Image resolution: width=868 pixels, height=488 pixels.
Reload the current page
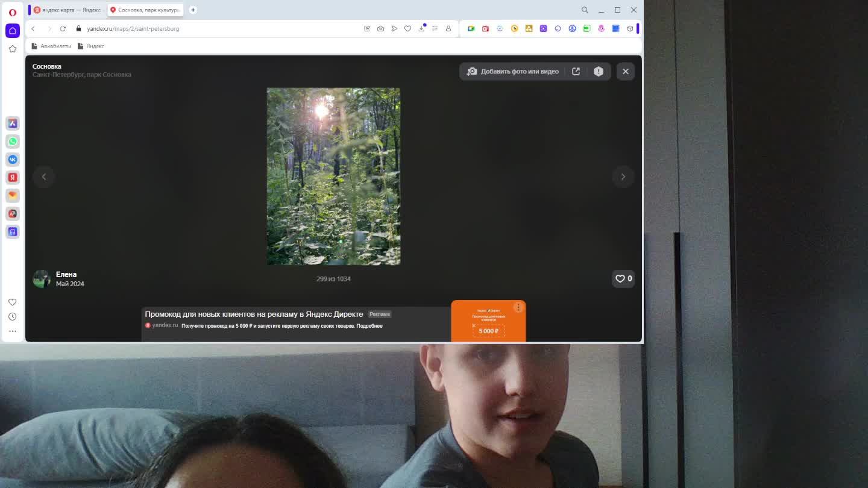point(63,28)
